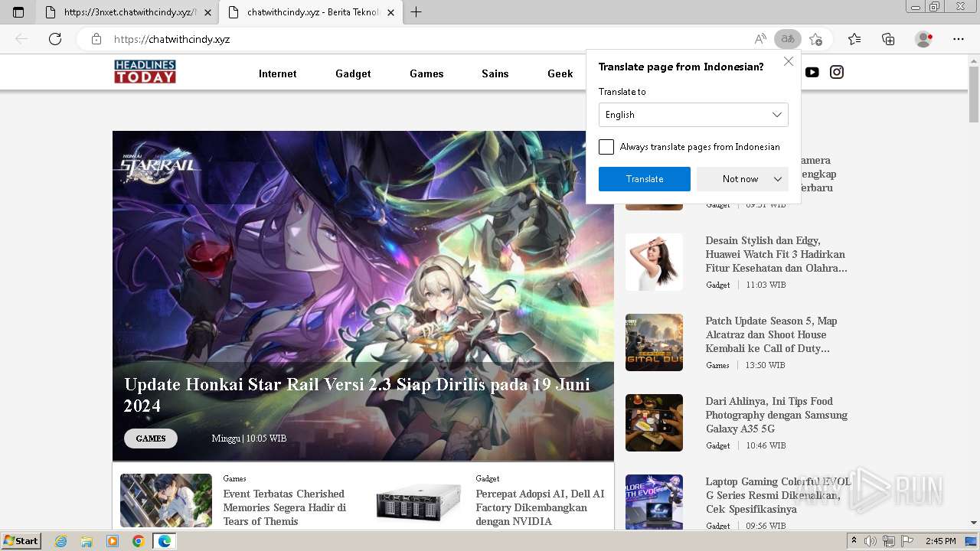Viewport: 980px width, 551px height.
Task: Open Honkai Star Rail 2.3 headline
Action: pos(358,395)
